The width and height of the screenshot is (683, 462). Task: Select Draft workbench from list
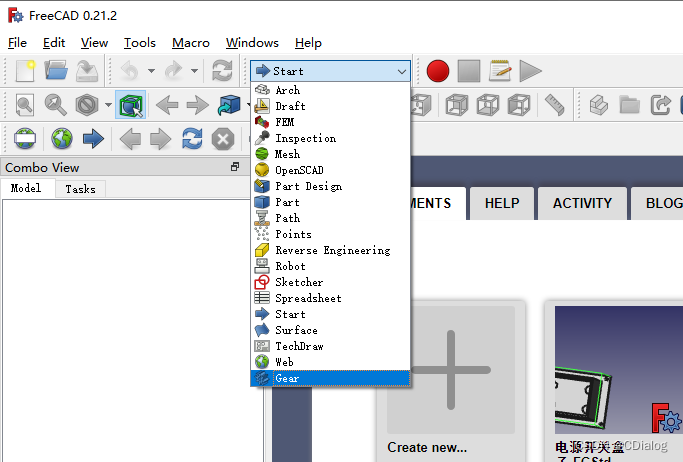pos(330,106)
